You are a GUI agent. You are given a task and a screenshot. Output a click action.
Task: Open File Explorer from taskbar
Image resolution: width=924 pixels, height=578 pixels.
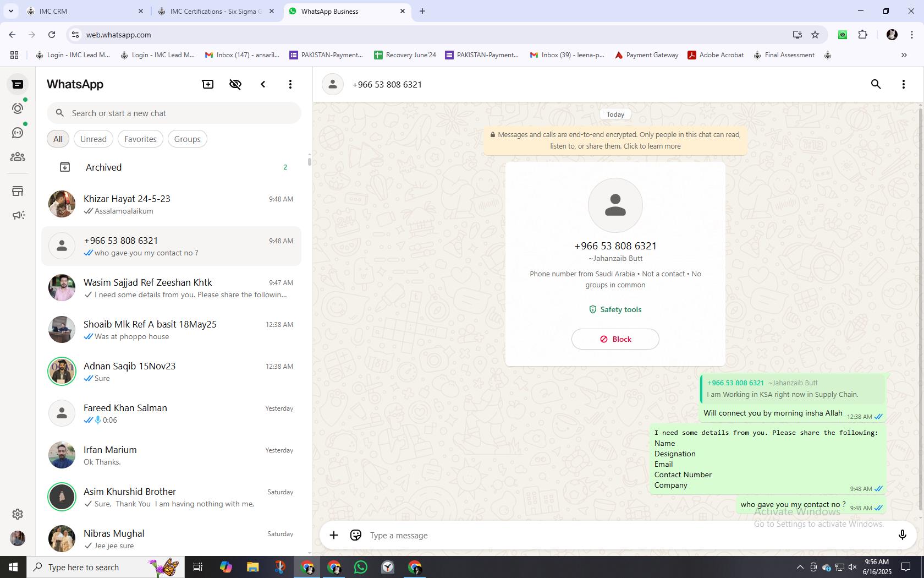[x=252, y=567]
